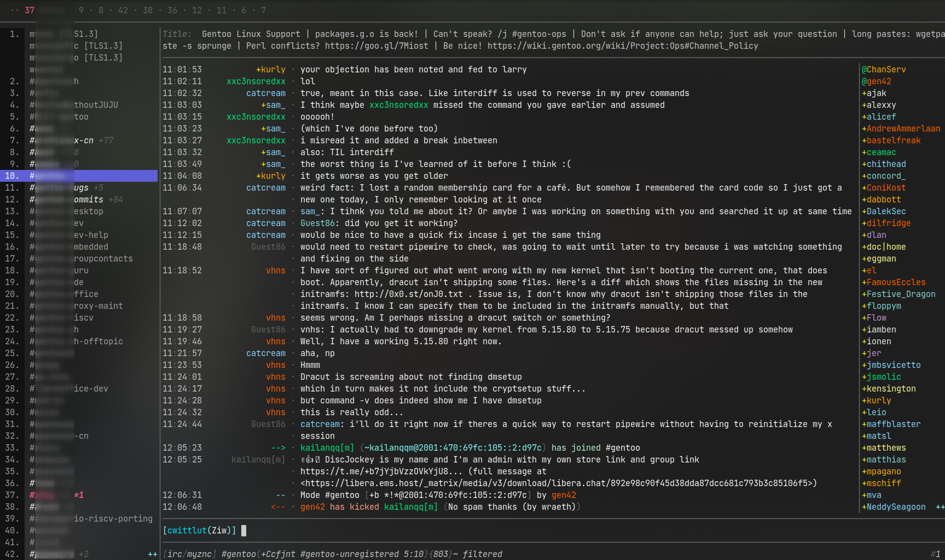Click +Ccfjnt channel modes in status bar
This screenshot has height=560, width=945.
tap(278, 554)
